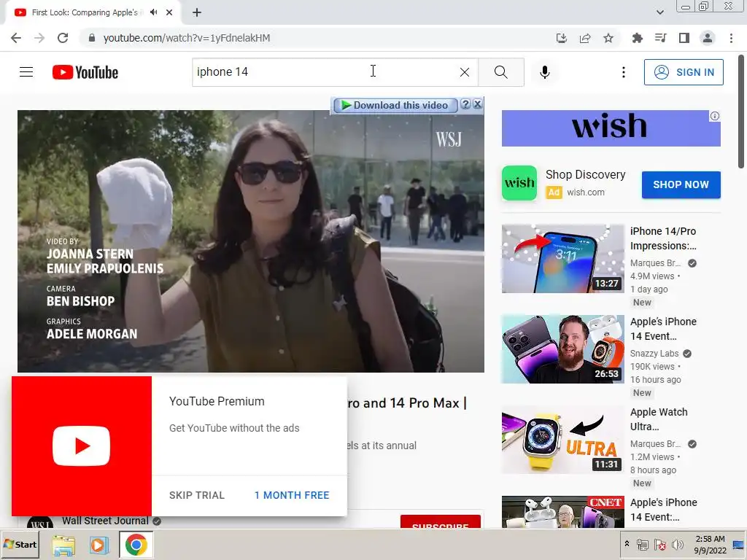Go to YouTube home via logo

coord(85,72)
